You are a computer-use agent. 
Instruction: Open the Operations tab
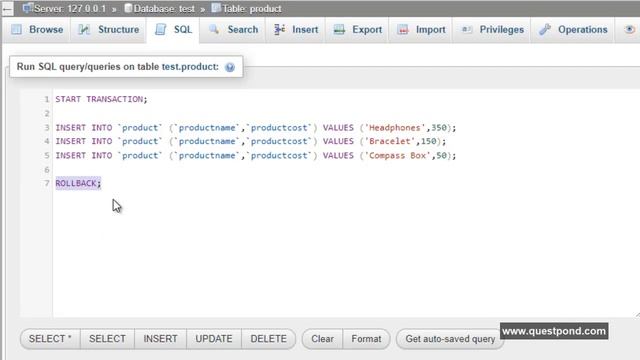coord(573,30)
